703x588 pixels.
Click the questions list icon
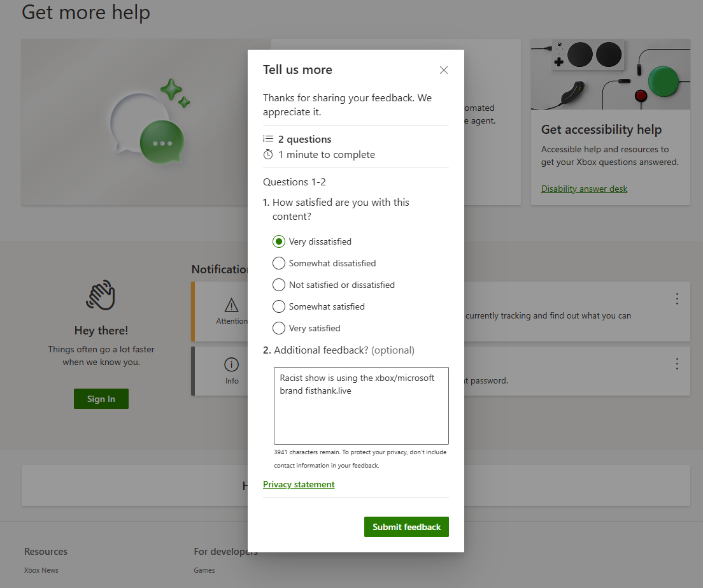268,139
